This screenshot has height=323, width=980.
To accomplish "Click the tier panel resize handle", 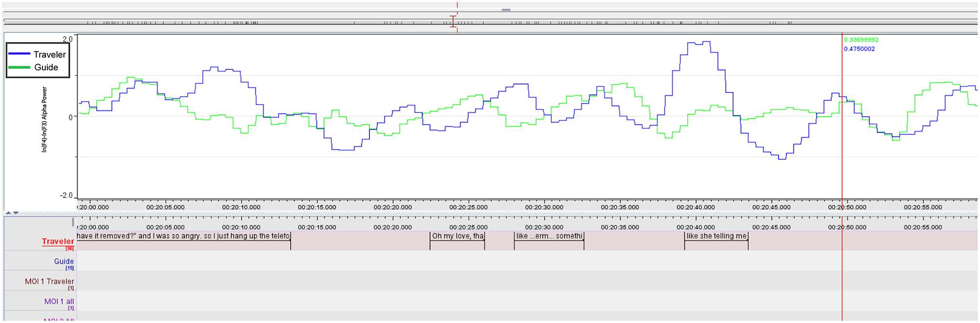I will 73,222.
